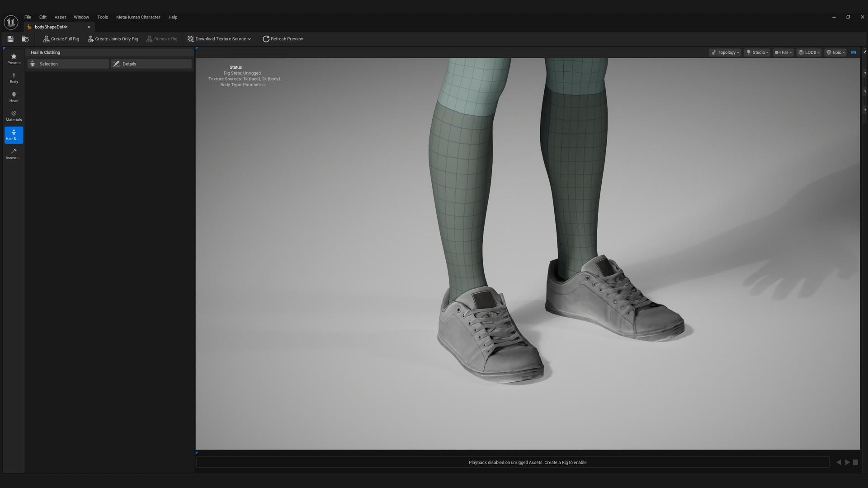Close the bodyShapeDof4 tab

[89, 27]
